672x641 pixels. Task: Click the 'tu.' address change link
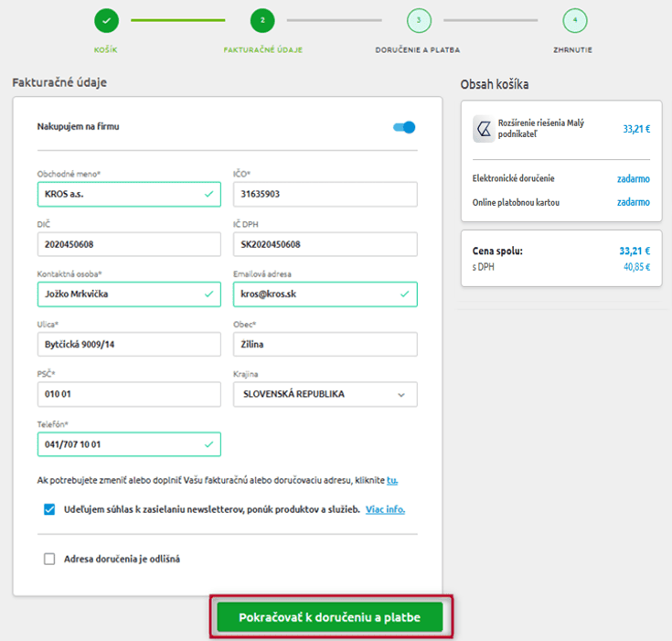coord(392,479)
